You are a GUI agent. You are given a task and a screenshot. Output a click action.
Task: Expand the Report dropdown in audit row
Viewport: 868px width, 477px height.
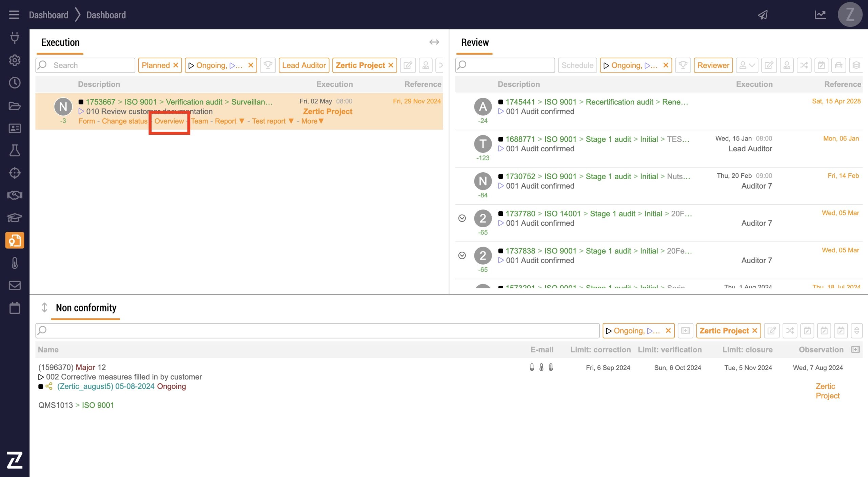[x=229, y=121]
